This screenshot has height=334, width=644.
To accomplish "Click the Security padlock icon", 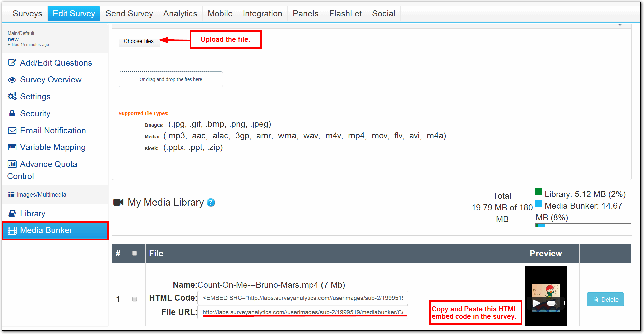I will 12,113.
